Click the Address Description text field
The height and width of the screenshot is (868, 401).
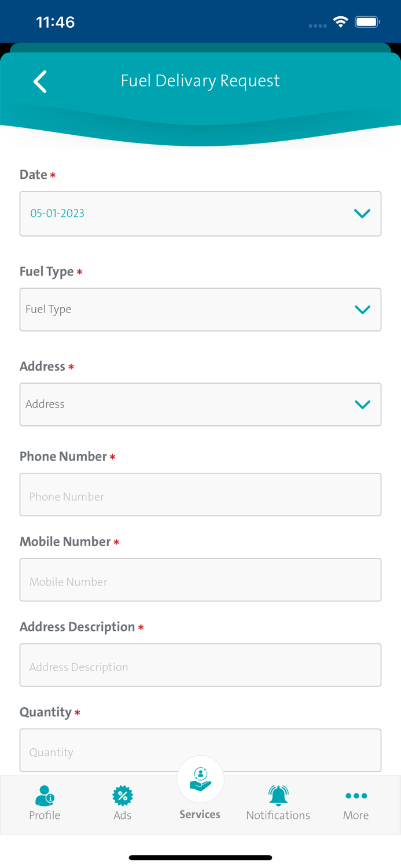(200, 665)
